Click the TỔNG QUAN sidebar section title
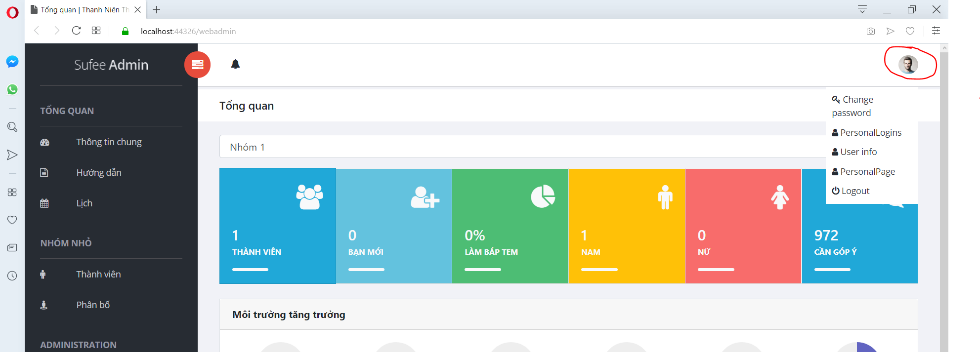The image size is (980, 352). [x=67, y=111]
